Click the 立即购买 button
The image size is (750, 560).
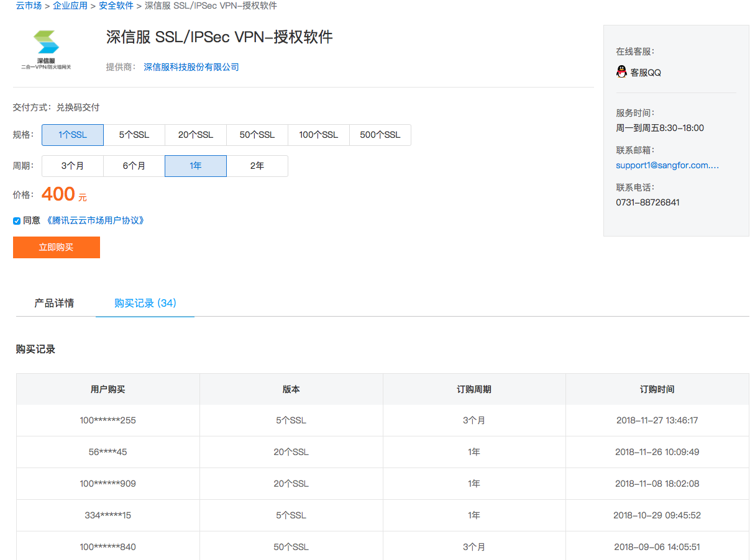57,247
